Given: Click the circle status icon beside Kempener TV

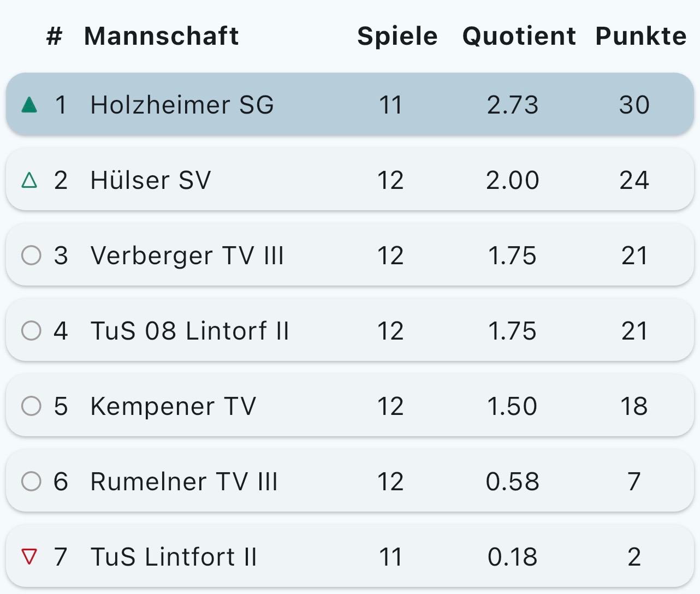Looking at the screenshot, I should [31, 406].
